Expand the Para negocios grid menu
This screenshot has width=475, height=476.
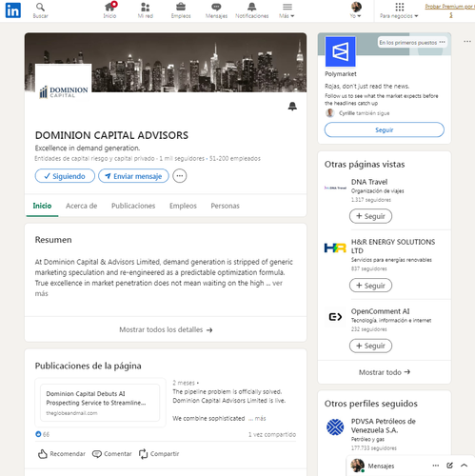coord(399,10)
